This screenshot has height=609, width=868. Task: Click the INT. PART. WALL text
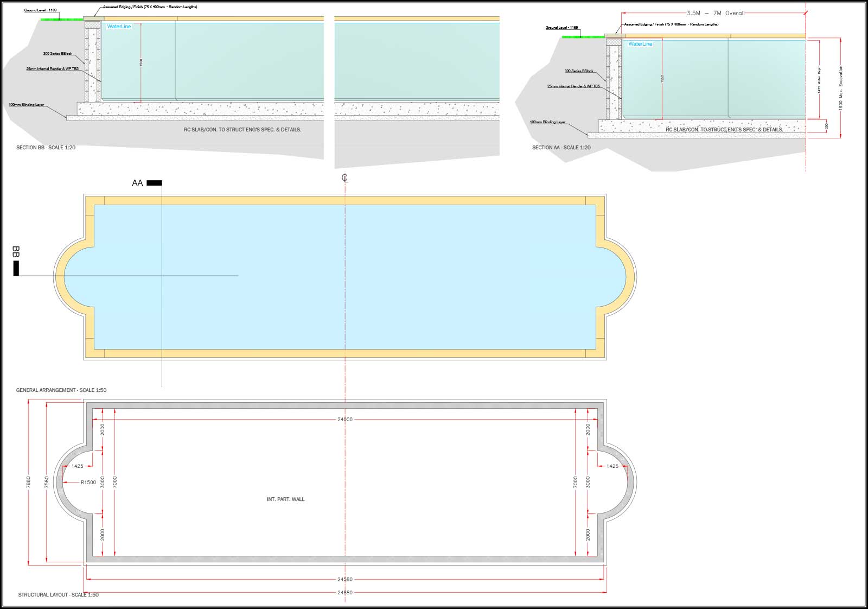pyautogui.click(x=285, y=499)
